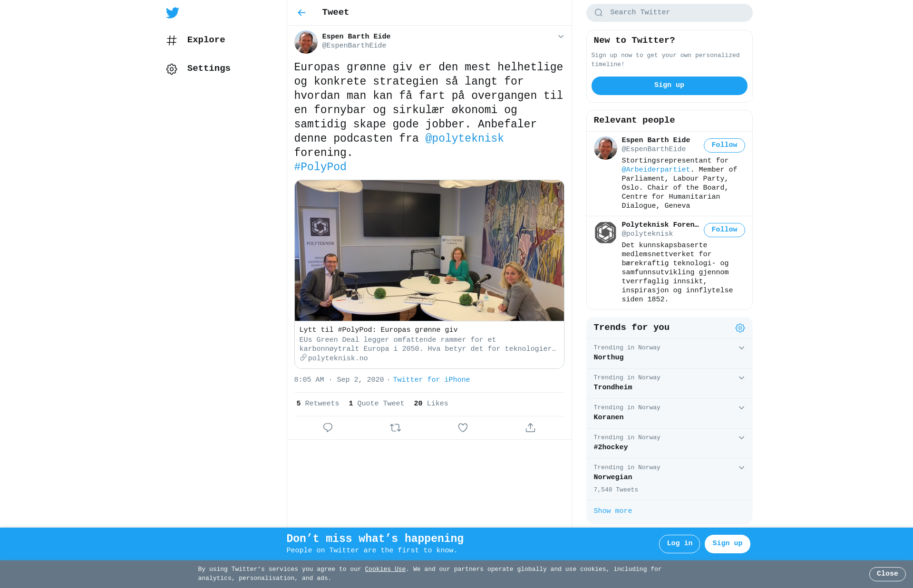Follow Espen Barth Eide

pos(724,145)
